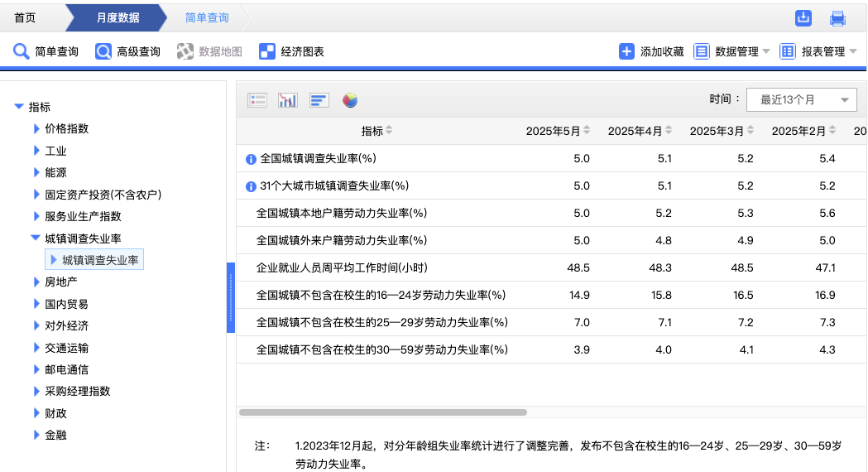Click info icon beside 全国城镇调查失业率(%)

251,159
